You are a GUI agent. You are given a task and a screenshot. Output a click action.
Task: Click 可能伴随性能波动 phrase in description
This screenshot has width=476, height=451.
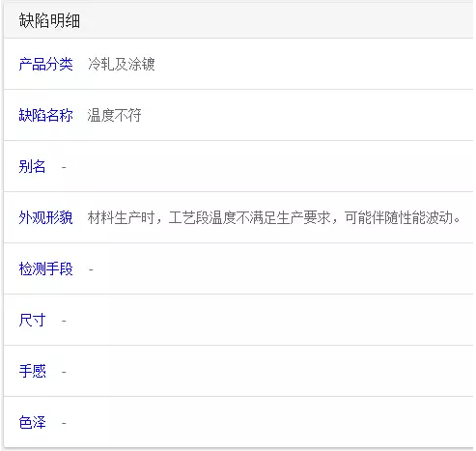(399, 217)
